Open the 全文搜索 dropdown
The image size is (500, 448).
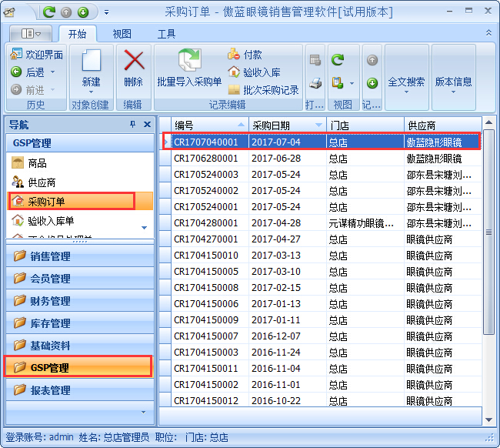(x=406, y=82)
